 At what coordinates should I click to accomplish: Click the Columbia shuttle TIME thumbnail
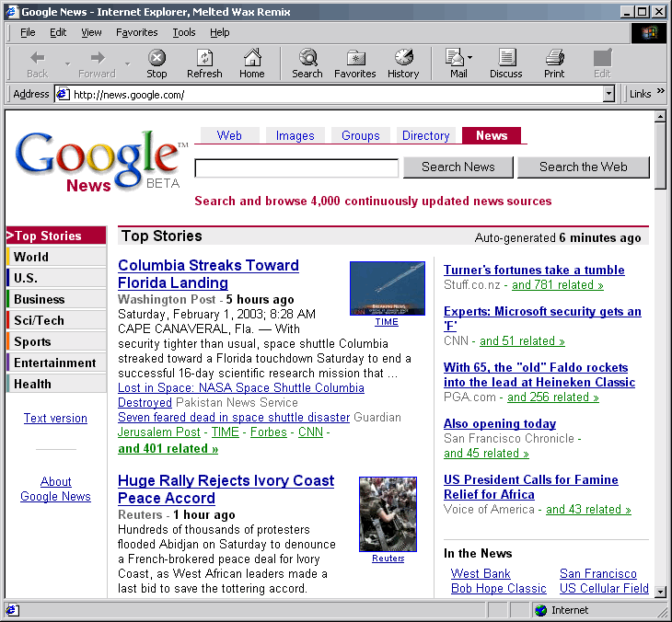pos(388,288)
